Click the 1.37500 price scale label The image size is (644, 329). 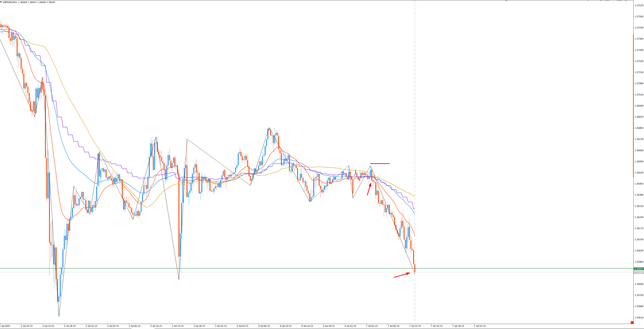[639, 17]
